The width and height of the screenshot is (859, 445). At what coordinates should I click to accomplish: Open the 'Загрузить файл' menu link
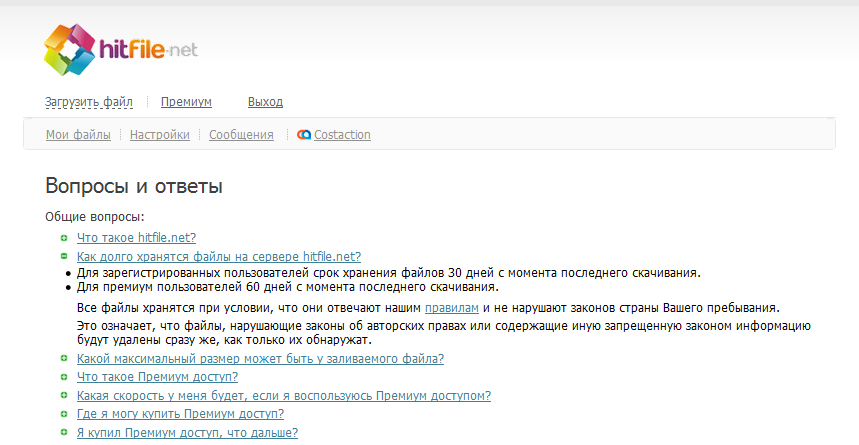coord(89,102)
